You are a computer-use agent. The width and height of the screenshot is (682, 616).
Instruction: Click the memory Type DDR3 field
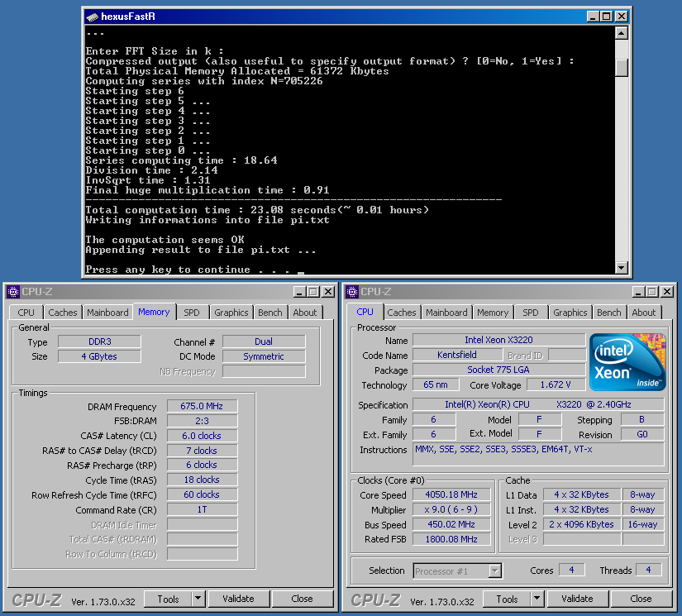coord(99,341)
